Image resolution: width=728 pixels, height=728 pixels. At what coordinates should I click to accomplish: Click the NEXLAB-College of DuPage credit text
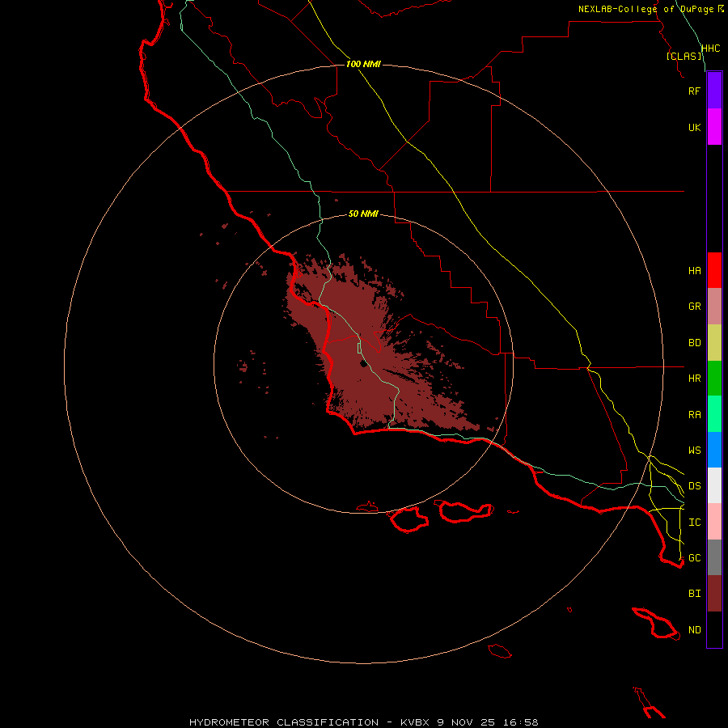[x=645, y=9]
